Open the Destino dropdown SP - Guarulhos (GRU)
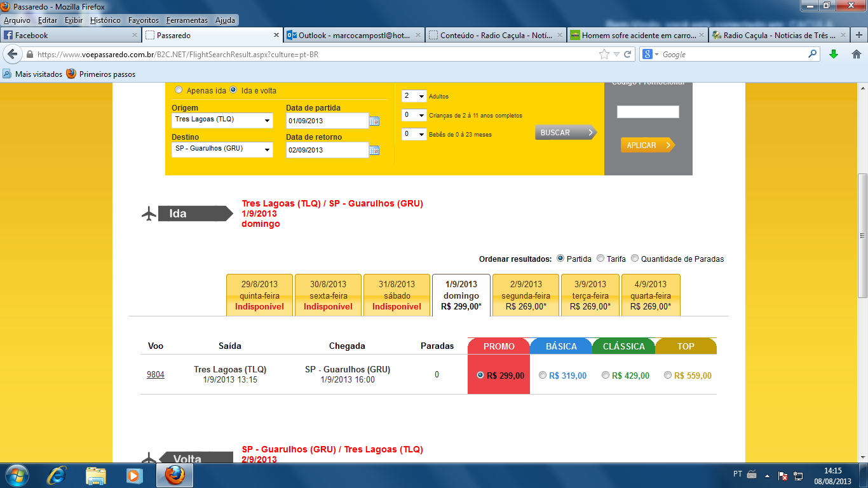868x488 pixels. [x=222, y=149]
